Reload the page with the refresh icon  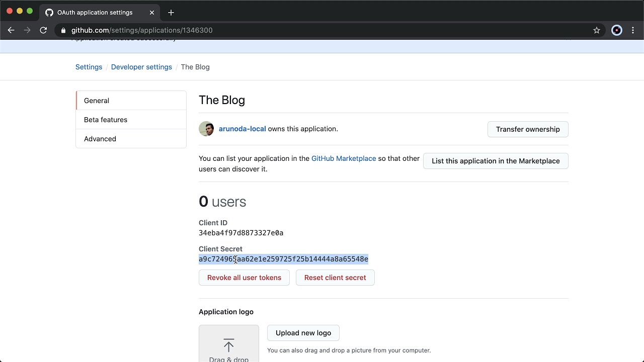(43, 30)
